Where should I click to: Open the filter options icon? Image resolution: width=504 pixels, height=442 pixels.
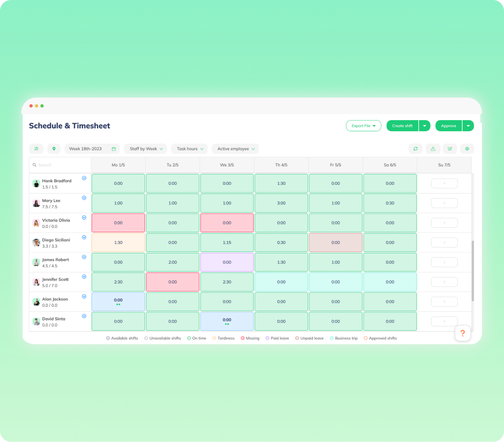pos(36,148)
